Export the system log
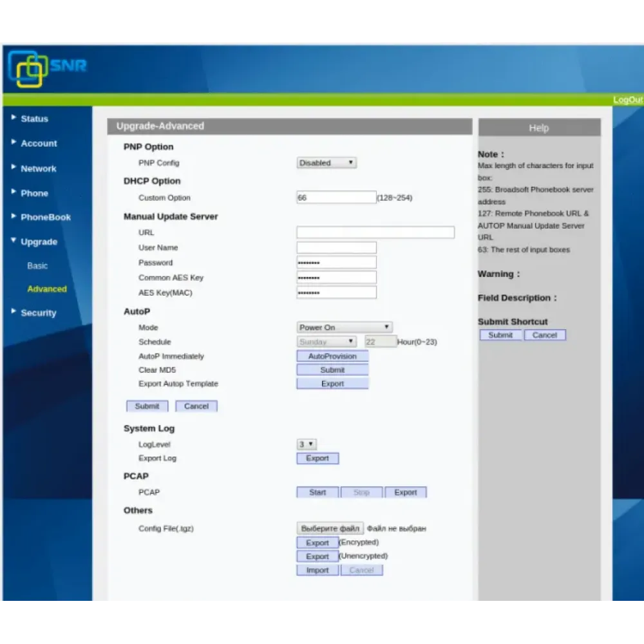The width and height of the screenshot is (644, 644). click(x=317, y=459)
